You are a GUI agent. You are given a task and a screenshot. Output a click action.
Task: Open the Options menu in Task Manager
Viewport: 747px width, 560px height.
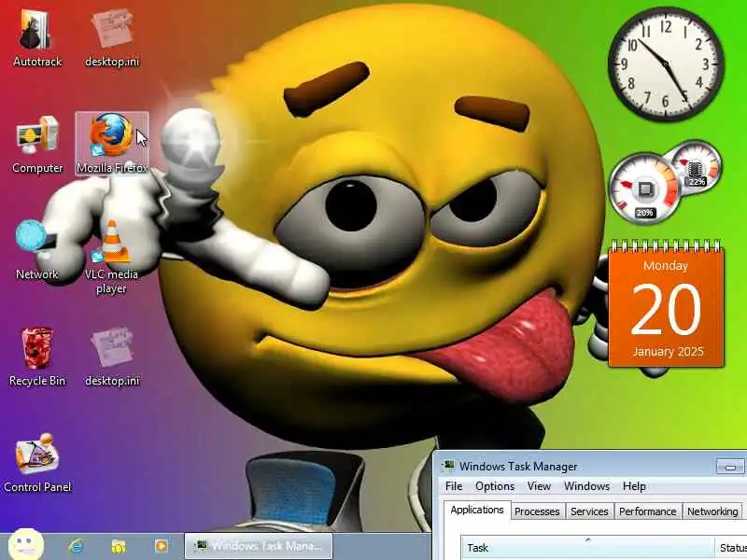[495, 486]
